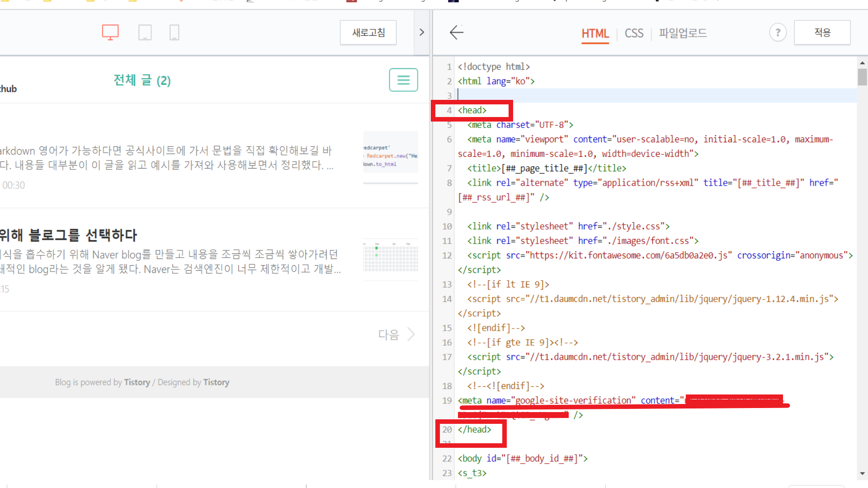868x488 pixels.
Task: Open the hamburger menu in blog preview
Action: [x=403, y=80]
